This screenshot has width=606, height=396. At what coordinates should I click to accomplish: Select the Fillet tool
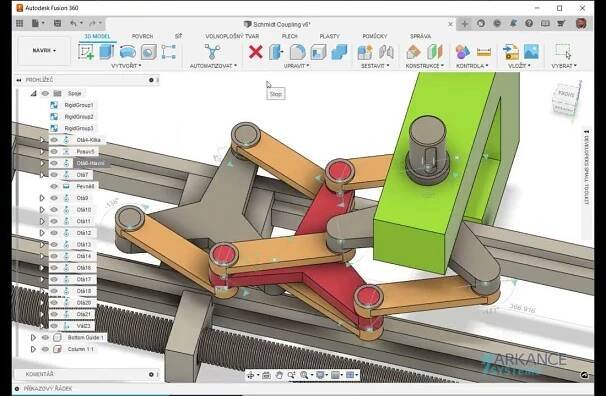297,52
